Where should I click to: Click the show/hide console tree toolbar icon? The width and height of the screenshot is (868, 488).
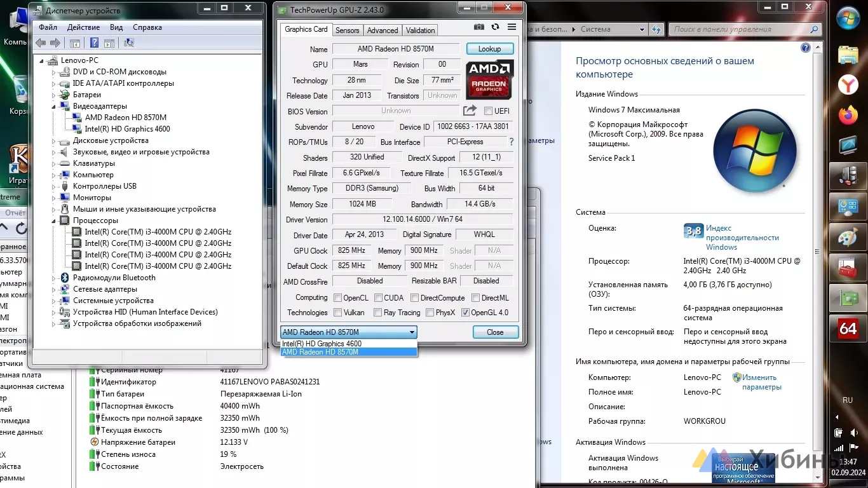(75, 43)
